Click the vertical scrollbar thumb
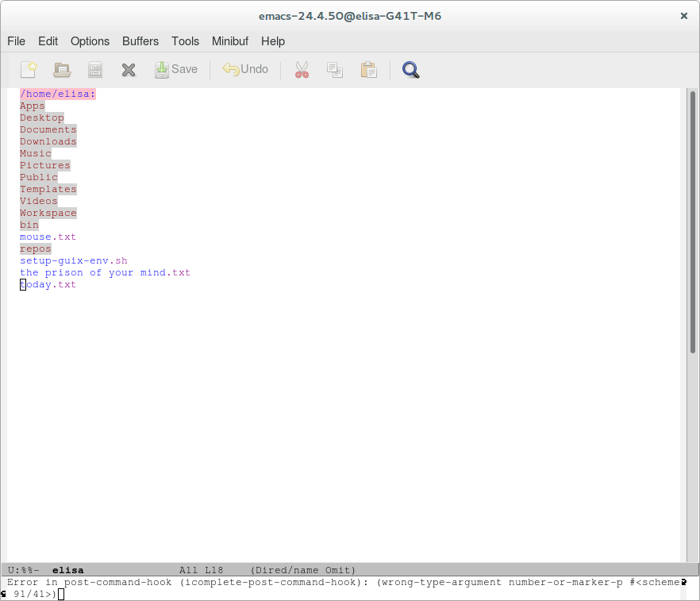Screen dimensions: 700x601 click(693, 221)
